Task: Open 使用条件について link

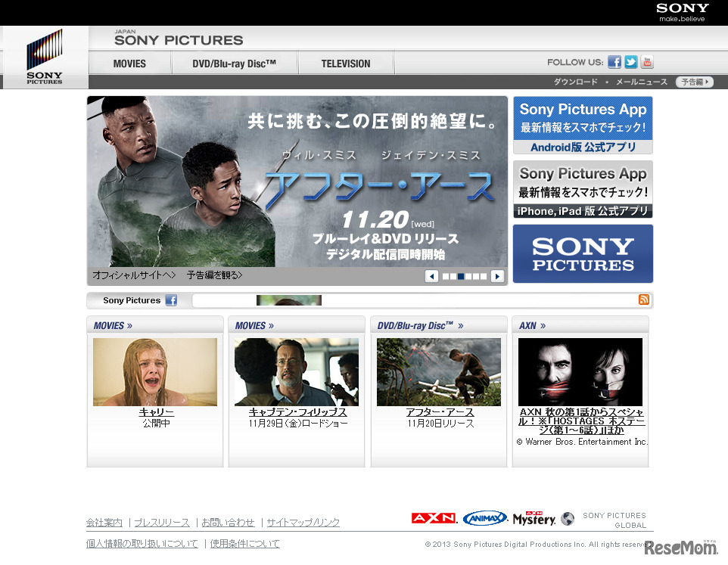Action: point(244,543)
